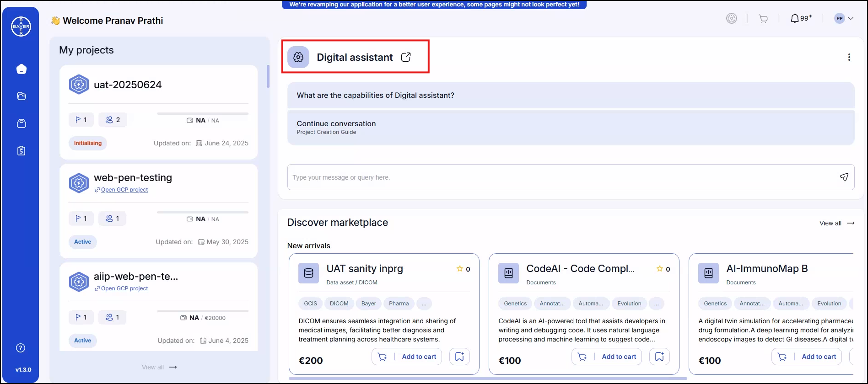
Task: Click the CodeAI document icon
Action: click(x=508, y=273)
